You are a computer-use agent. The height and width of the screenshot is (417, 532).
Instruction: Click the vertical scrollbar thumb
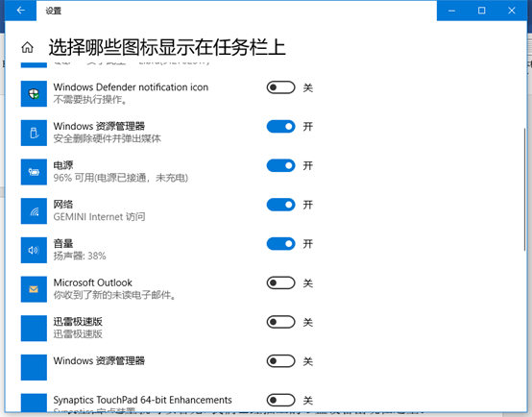524,189
